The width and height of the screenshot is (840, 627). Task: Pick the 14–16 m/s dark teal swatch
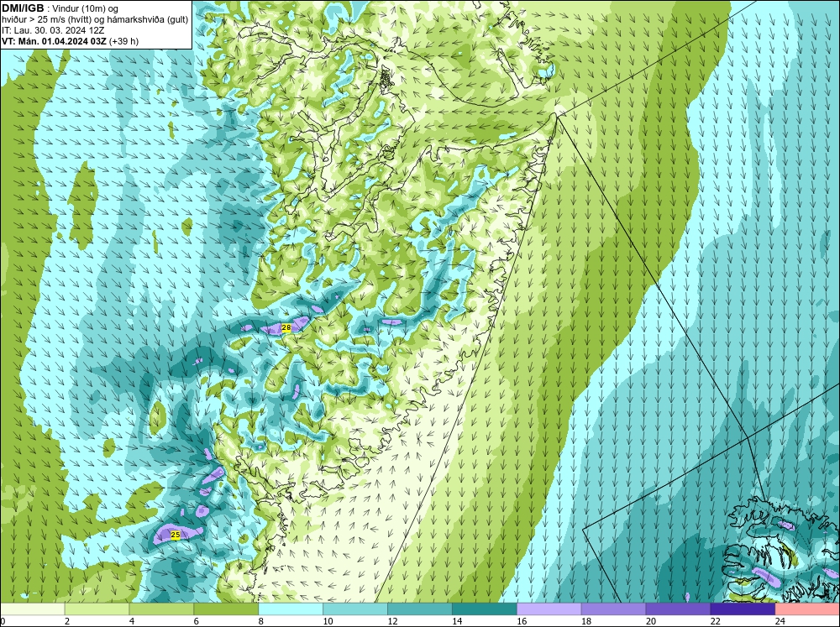tap(485, 609)
